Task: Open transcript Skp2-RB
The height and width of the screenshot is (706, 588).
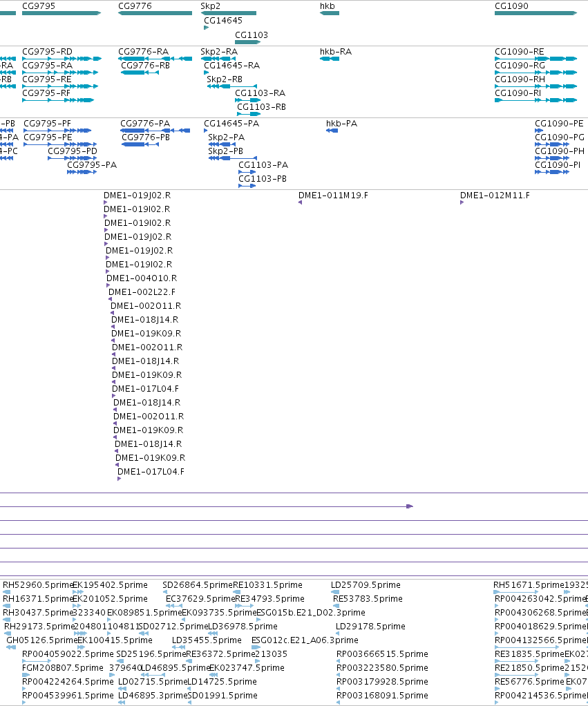Action: tap(225, 79)
